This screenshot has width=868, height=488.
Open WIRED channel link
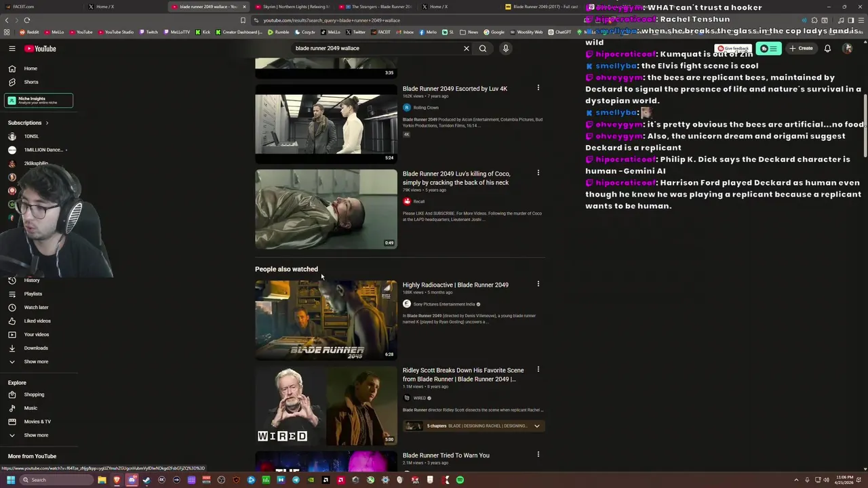point(420,398)
